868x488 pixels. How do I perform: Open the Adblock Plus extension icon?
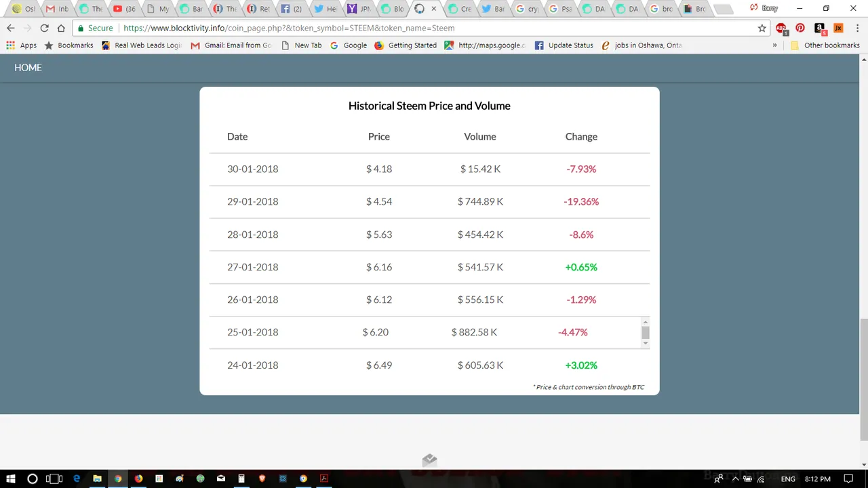[x=781, y=28]
